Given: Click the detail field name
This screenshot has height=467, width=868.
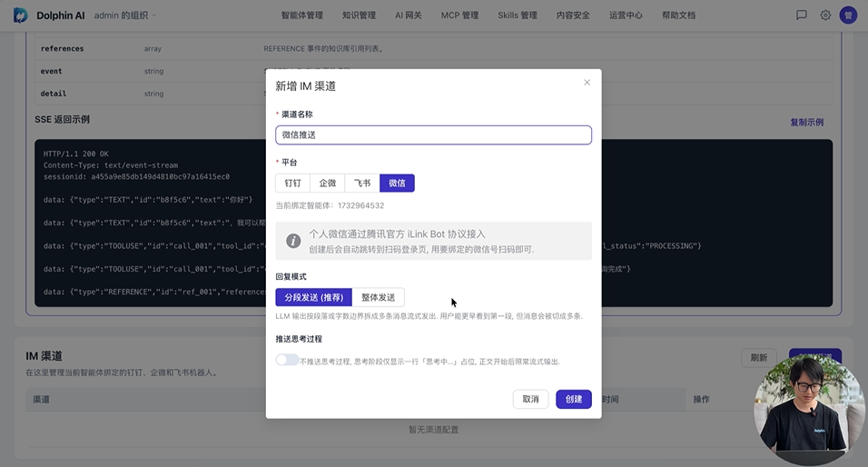Looking at the screenshot, I should point(54,94).
